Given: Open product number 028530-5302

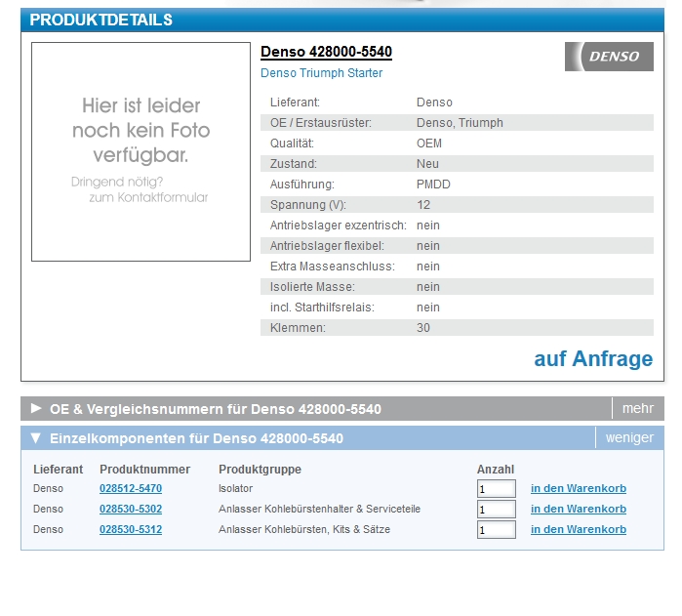Looking at the screenshot, I should [131, 509].
